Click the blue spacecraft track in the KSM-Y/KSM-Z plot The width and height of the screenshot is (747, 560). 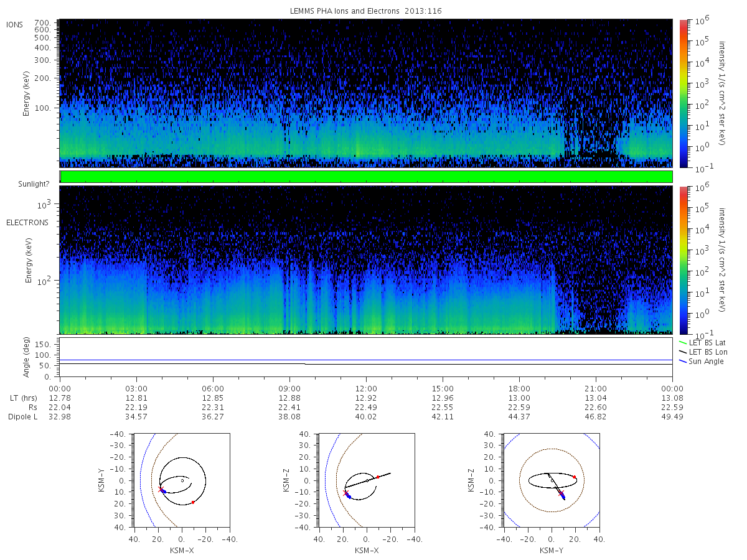pos(563,496)
